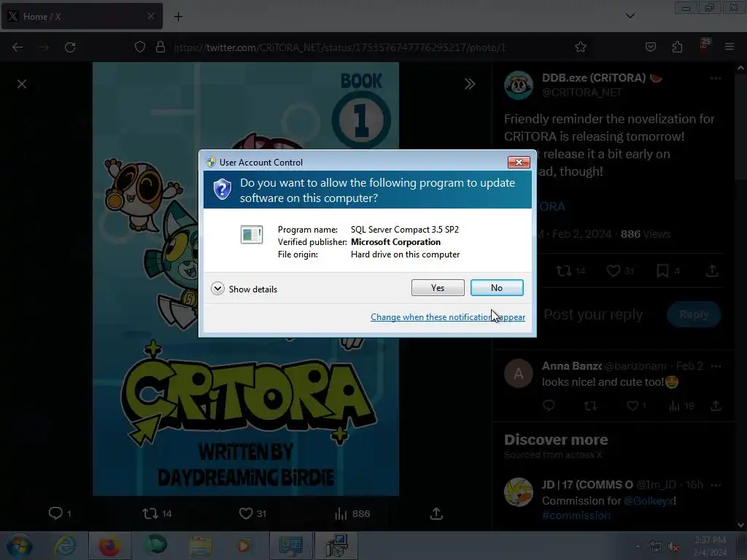Screen dimensions: 747x560
Task: Close the photo viewer with X icon
Action: [x=22, y=85]
